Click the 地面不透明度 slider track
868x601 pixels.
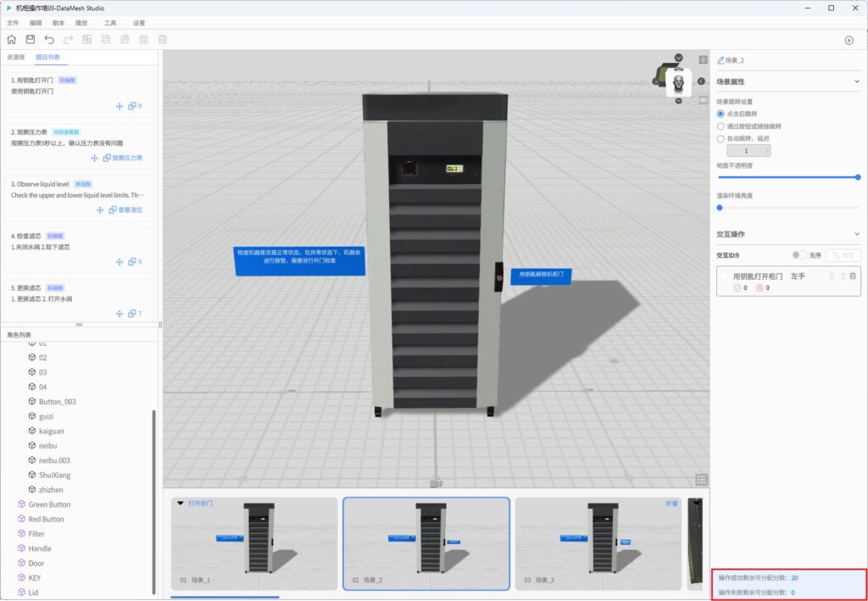click(x=787, y=177)
